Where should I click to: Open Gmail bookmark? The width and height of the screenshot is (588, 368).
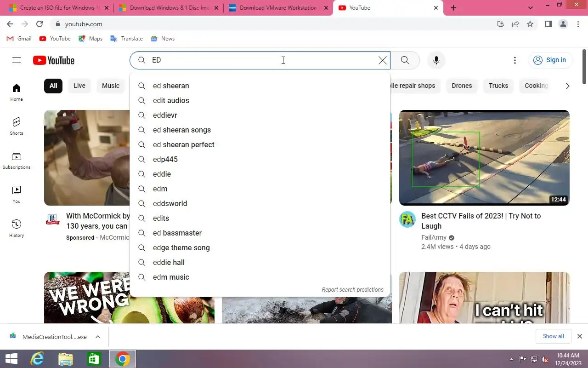click(x=19, y=39)
